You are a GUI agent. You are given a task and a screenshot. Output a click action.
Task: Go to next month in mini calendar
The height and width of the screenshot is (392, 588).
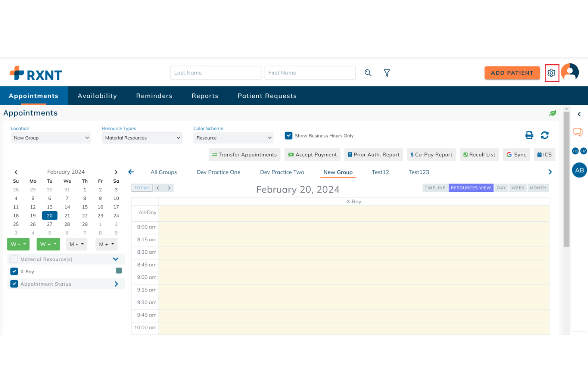pos(116,172)
